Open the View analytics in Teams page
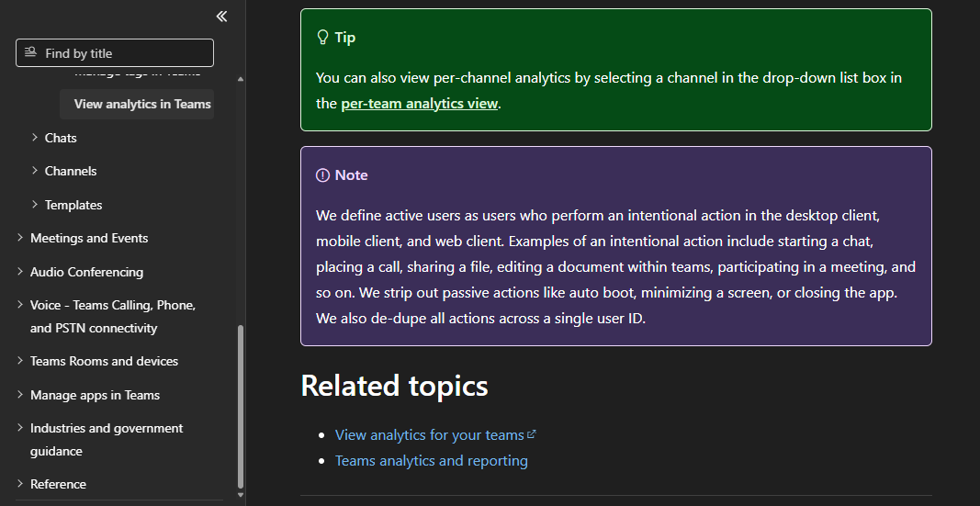The height and width of the screenshot is (506, 980). click(137, 104)
